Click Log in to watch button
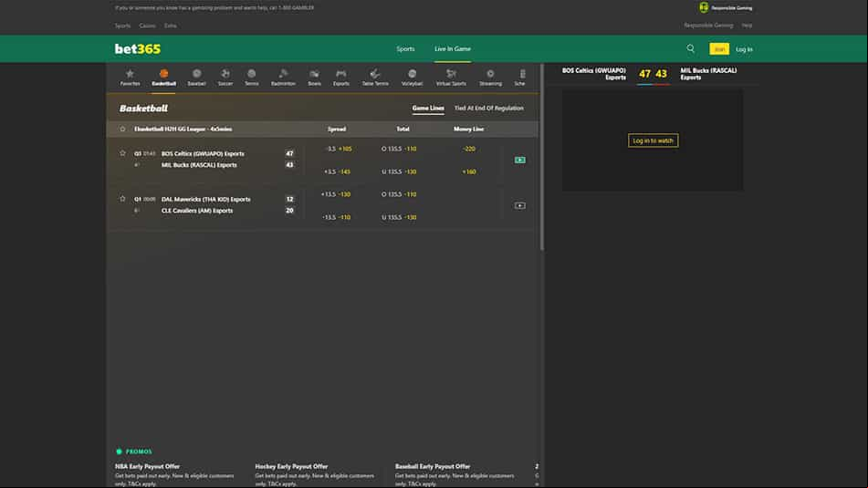 pos(653,140)
